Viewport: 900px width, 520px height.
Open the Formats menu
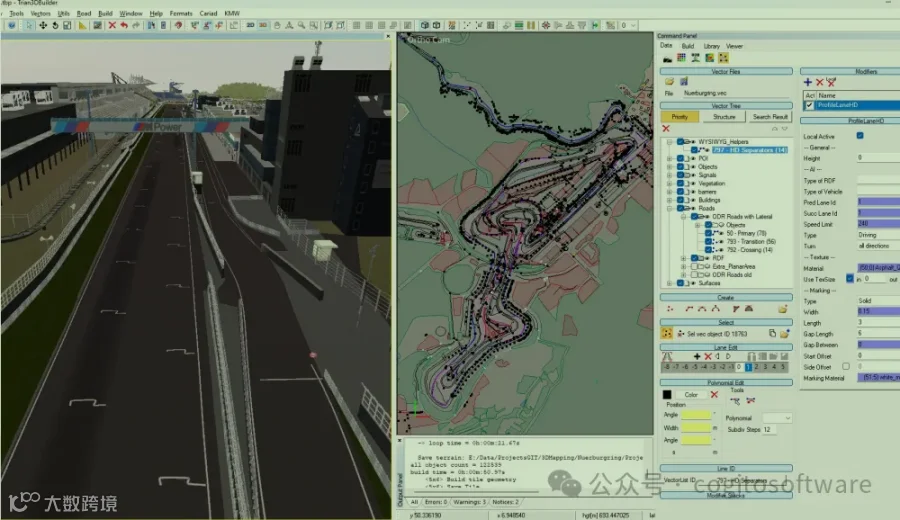coord(181,13)
